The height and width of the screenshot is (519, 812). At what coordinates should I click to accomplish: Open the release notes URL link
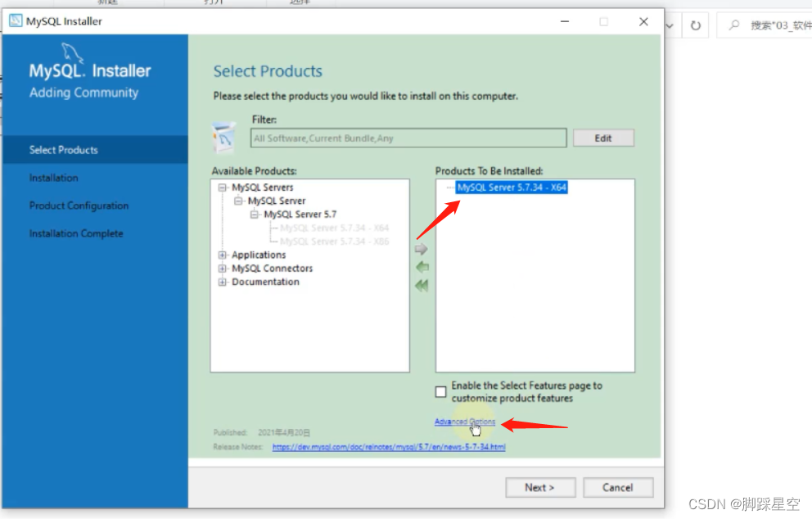click(389, 447)
